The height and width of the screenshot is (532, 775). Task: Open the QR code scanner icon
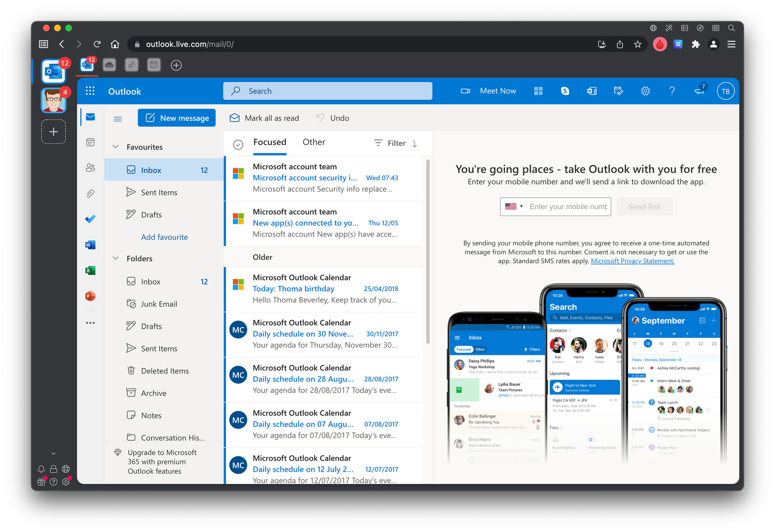click(538, 91)
